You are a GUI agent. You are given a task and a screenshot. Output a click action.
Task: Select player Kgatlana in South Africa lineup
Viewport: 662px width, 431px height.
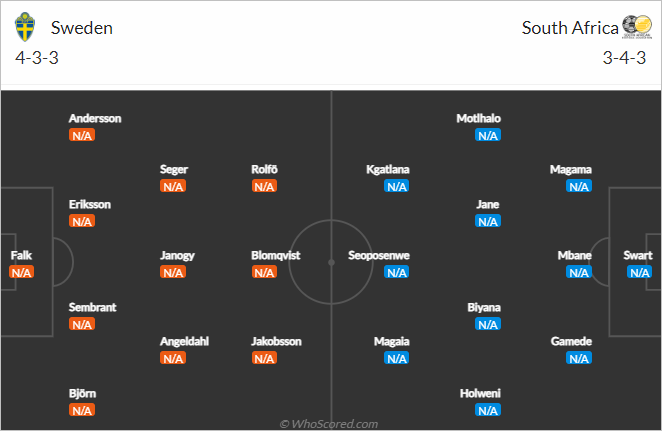(x=388, y=169)
